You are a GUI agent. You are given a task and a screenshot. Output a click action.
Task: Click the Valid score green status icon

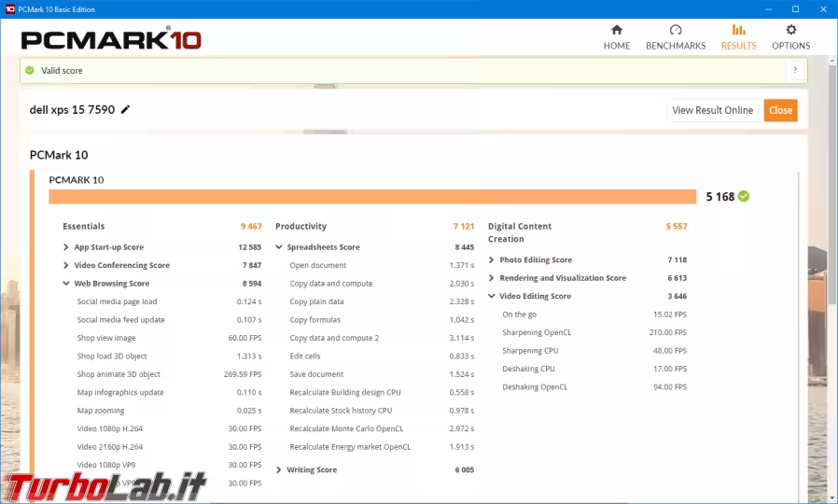[30, 71]
